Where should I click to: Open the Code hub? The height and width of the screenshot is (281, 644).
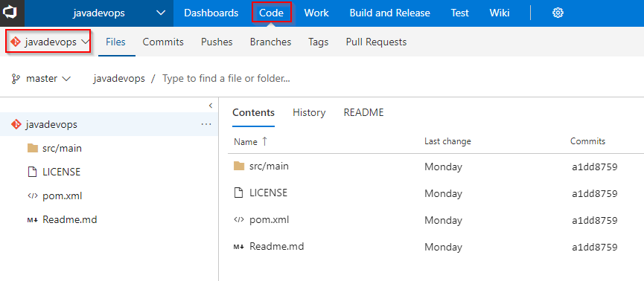[272, 13]
